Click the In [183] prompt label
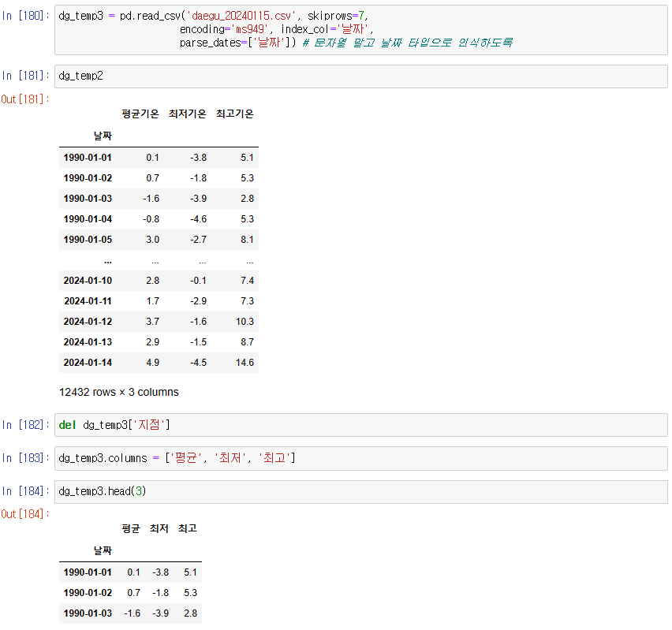The height and width of the screenshot is (630, 672). (x=25, y=458)
